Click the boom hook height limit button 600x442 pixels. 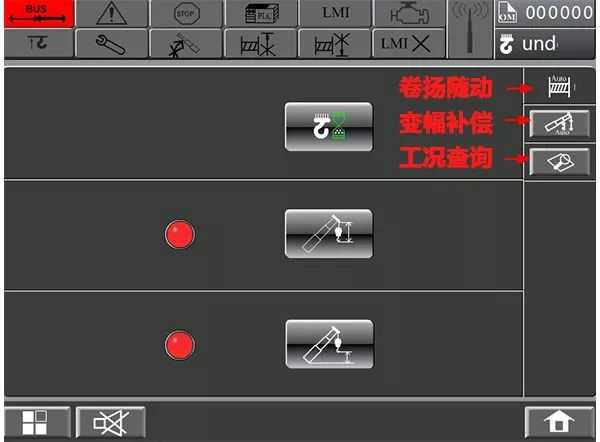pos(329,234)
